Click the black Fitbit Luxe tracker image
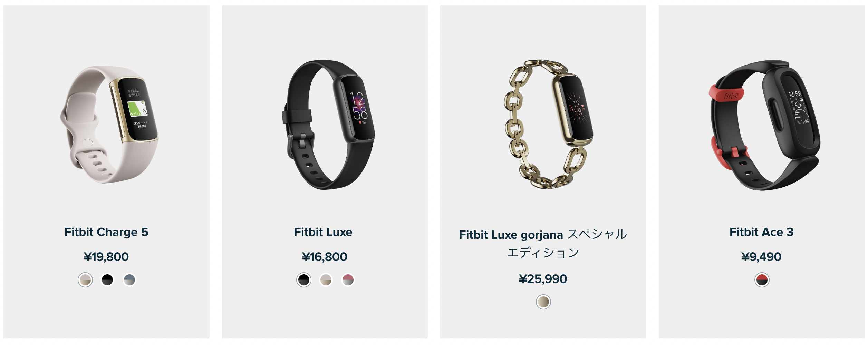Screen dimensions: 868x345 328,125
